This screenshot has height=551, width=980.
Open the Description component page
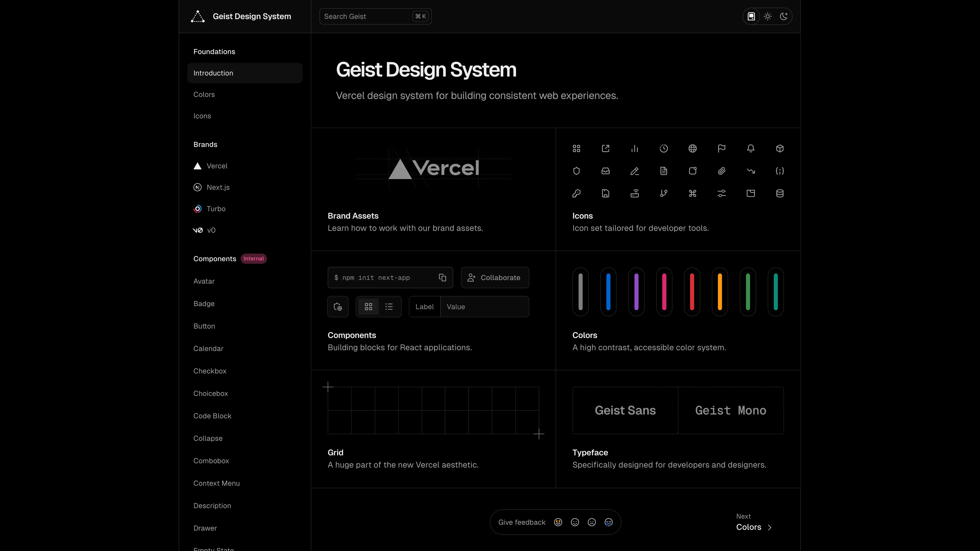(x=212, y=505)
